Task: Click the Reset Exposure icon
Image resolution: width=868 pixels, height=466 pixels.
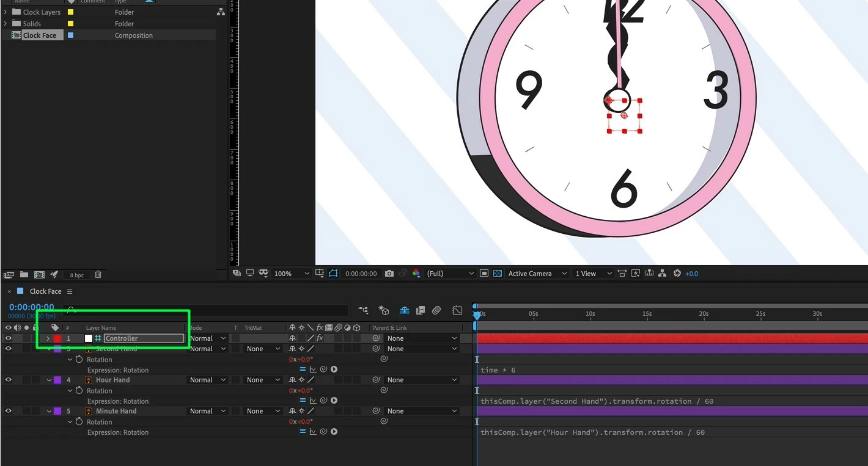Action: (677, 274)
